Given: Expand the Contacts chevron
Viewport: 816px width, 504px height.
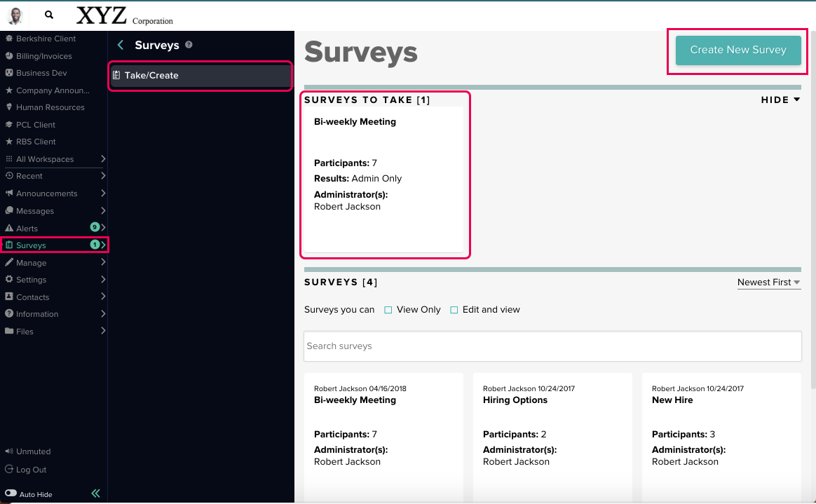Looking at the screenshot, I should pos(103,297).
